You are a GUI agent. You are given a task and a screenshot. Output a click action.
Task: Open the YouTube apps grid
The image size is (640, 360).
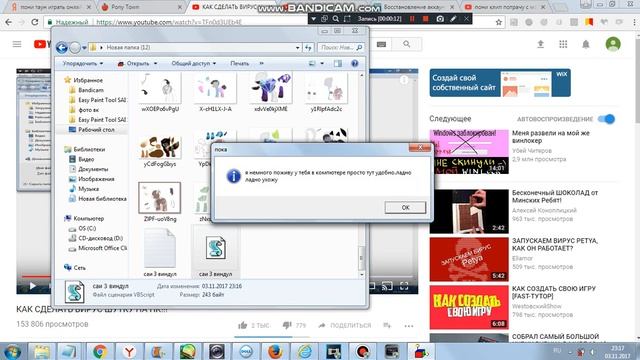click(563, 44)
